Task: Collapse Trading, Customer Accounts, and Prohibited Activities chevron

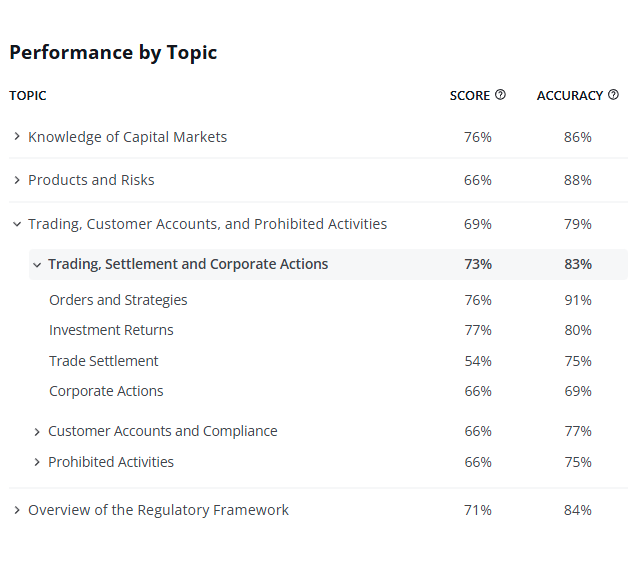Action: pos(17,224)
